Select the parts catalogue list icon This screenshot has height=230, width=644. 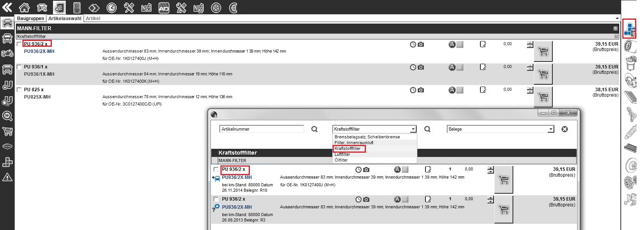tap(59, 7)
